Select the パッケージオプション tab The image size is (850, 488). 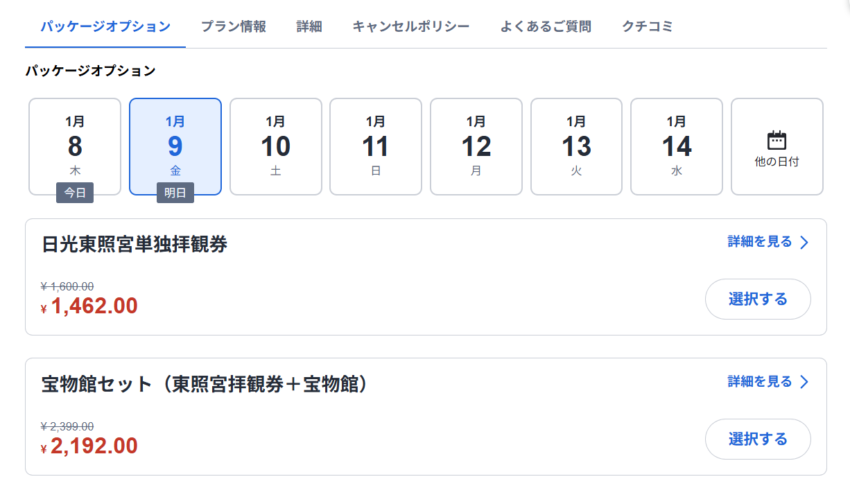[105, 26]
